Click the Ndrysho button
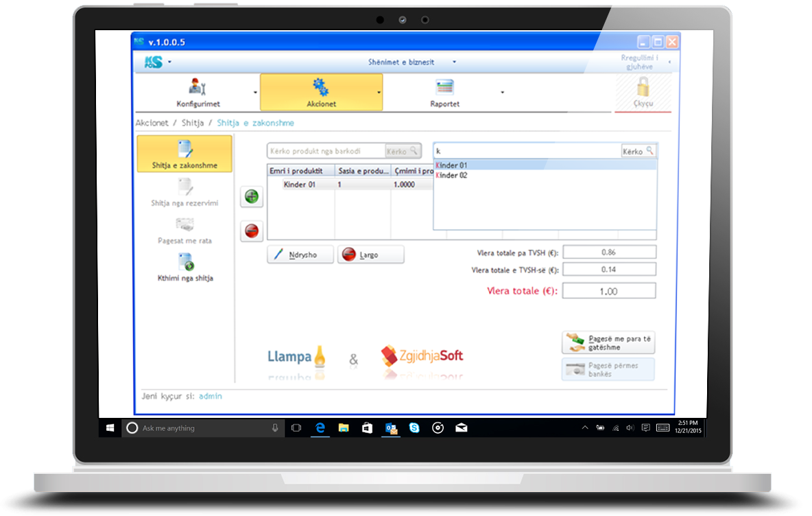 (300, 255)
